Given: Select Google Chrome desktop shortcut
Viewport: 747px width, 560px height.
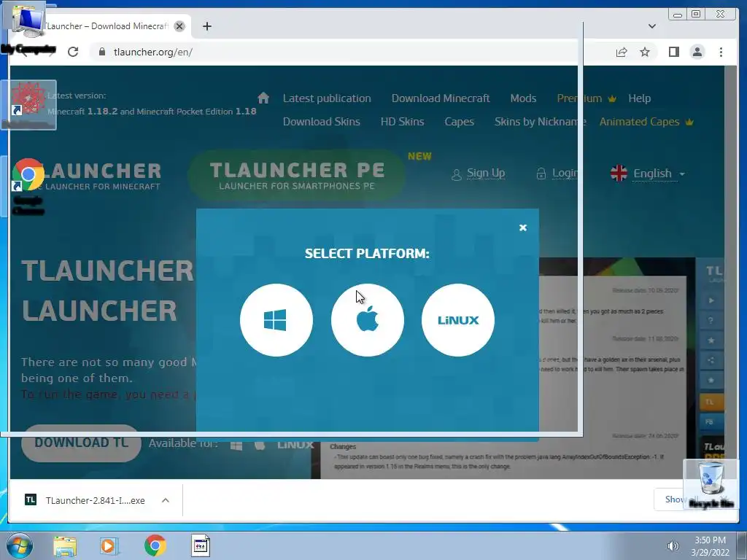Looking at the screenshot, I should point(28,186).
